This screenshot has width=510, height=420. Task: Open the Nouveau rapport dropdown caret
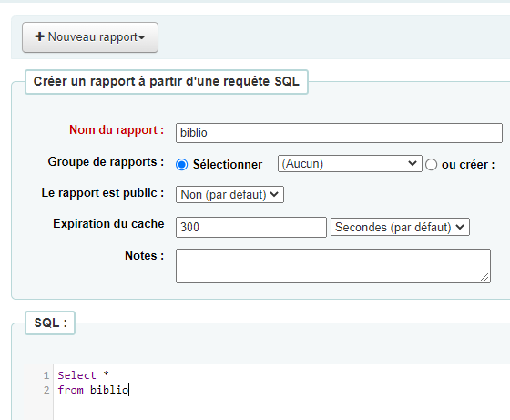point(141,37)
